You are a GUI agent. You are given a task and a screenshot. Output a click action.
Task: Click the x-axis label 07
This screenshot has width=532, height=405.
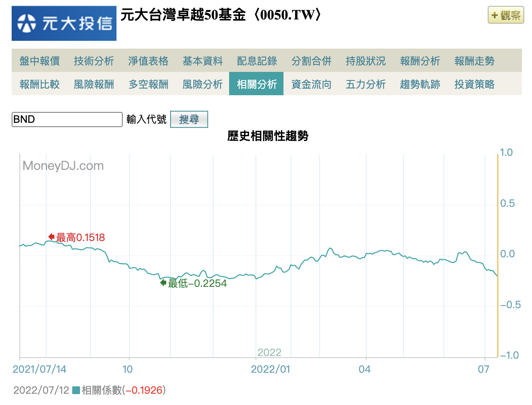point(483,369)
